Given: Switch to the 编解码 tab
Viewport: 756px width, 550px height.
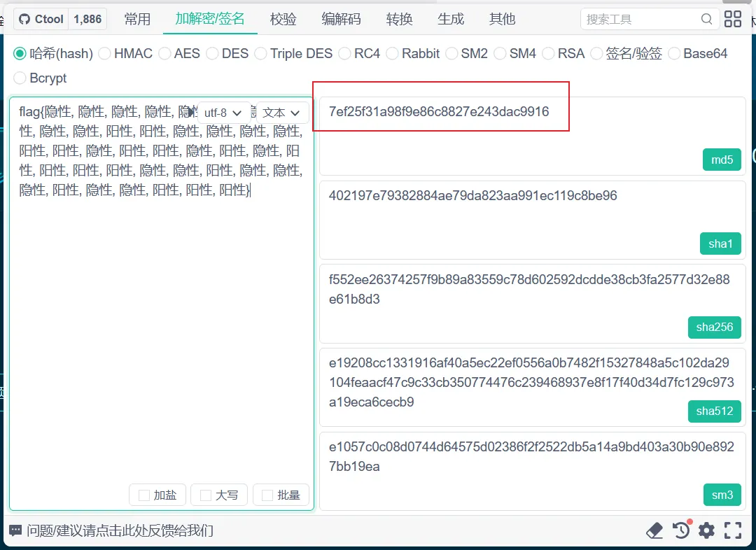Looking at the screenshot, I should [x=341, y=19].
